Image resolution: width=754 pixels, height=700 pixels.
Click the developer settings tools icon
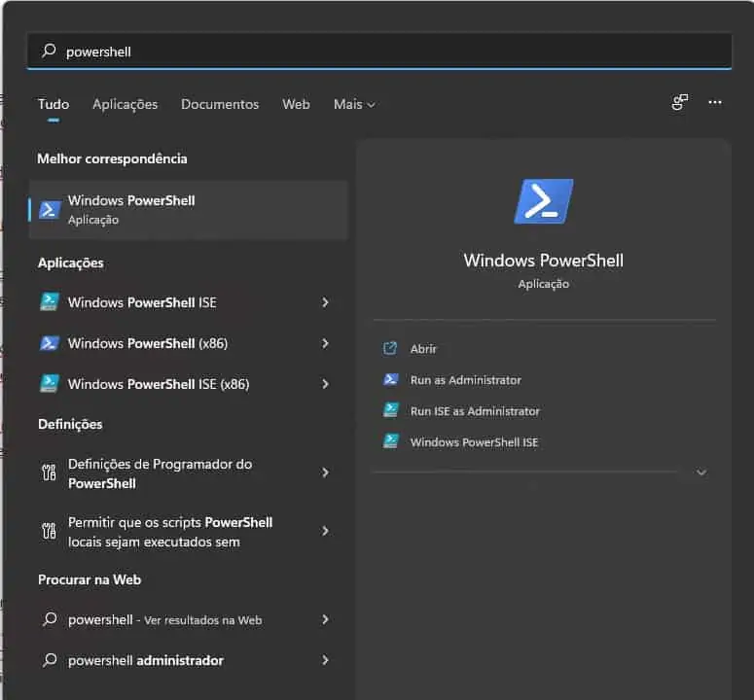point(50,473)
